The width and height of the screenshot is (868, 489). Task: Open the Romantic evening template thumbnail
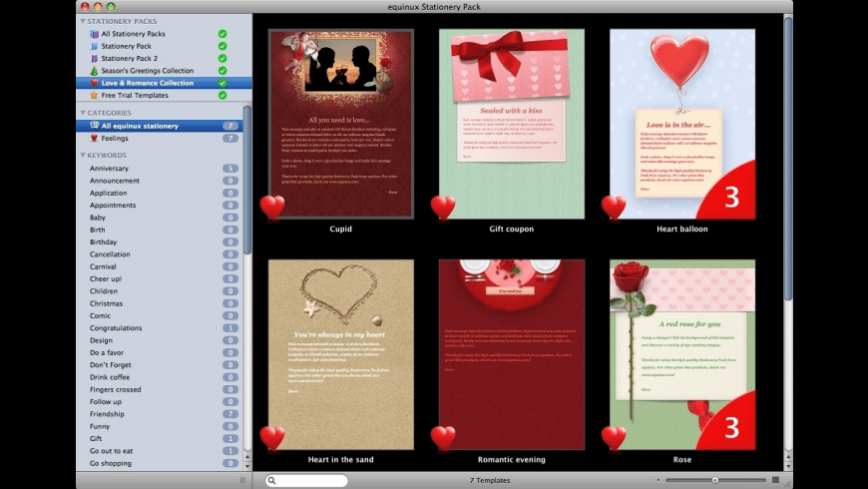coord(512,354)
